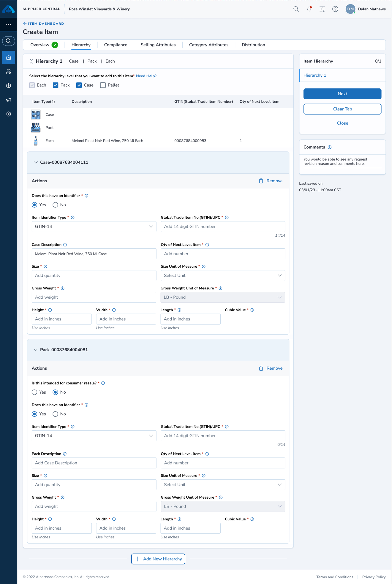Click the Add New Hierarchy button

point(158,559)
